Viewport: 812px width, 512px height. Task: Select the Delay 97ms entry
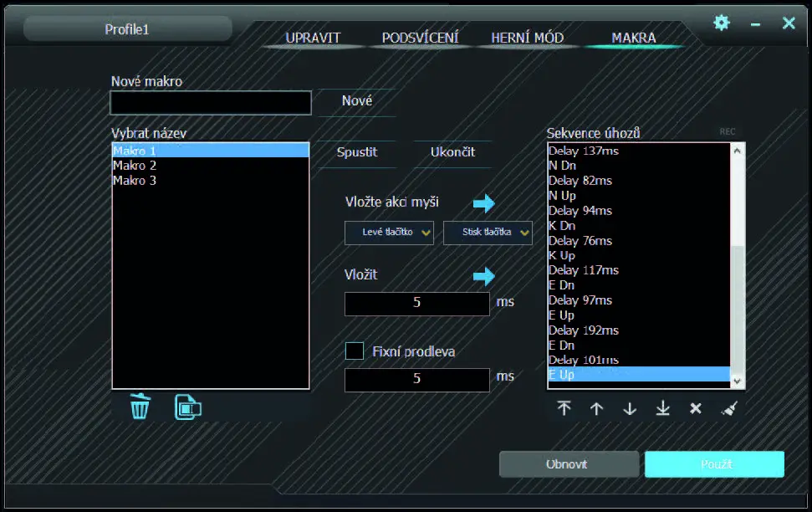point(639,300)
